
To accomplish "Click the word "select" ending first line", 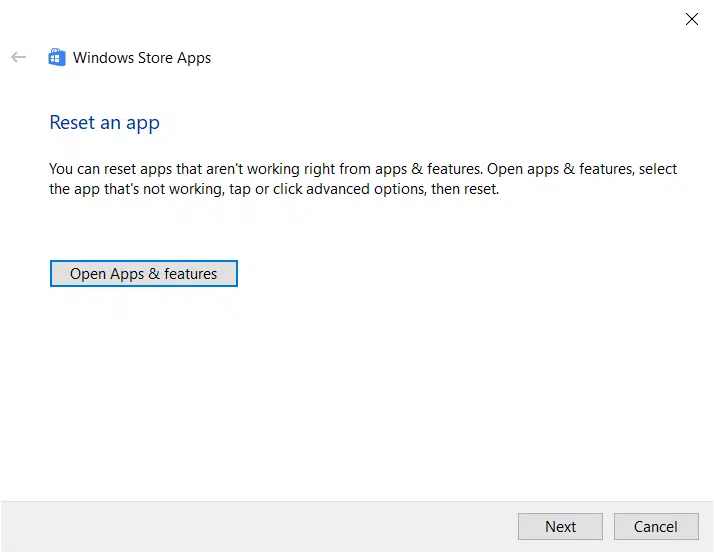I will (x=658, y=169).
